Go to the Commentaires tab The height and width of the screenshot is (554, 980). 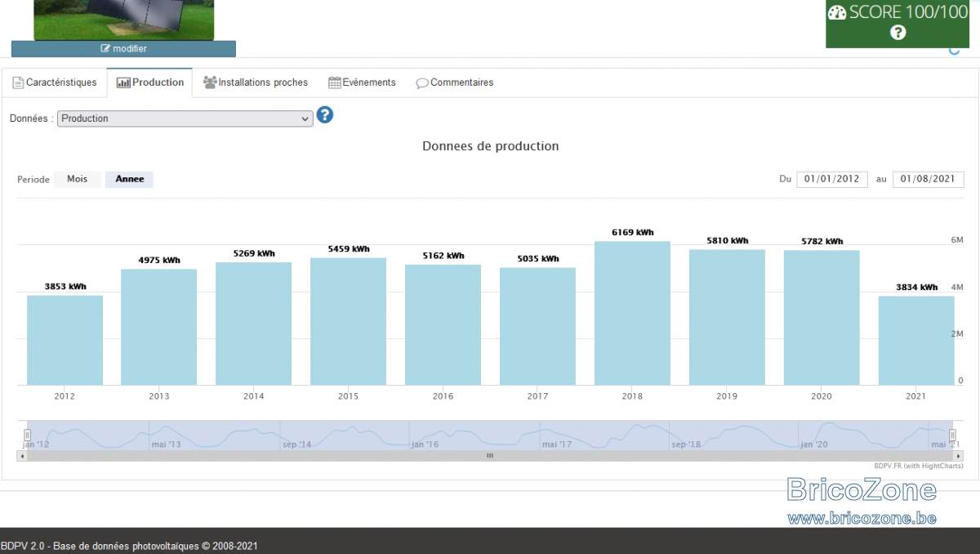pos(455,83)
